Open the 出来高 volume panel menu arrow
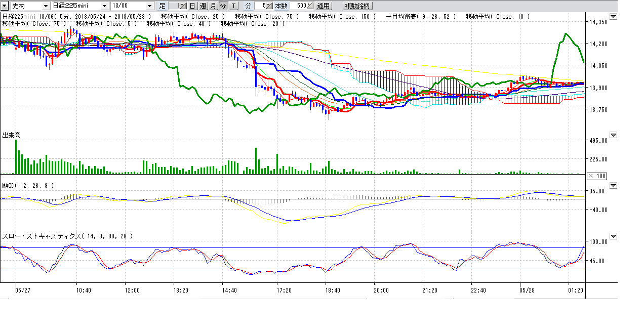 click(614, 135)
